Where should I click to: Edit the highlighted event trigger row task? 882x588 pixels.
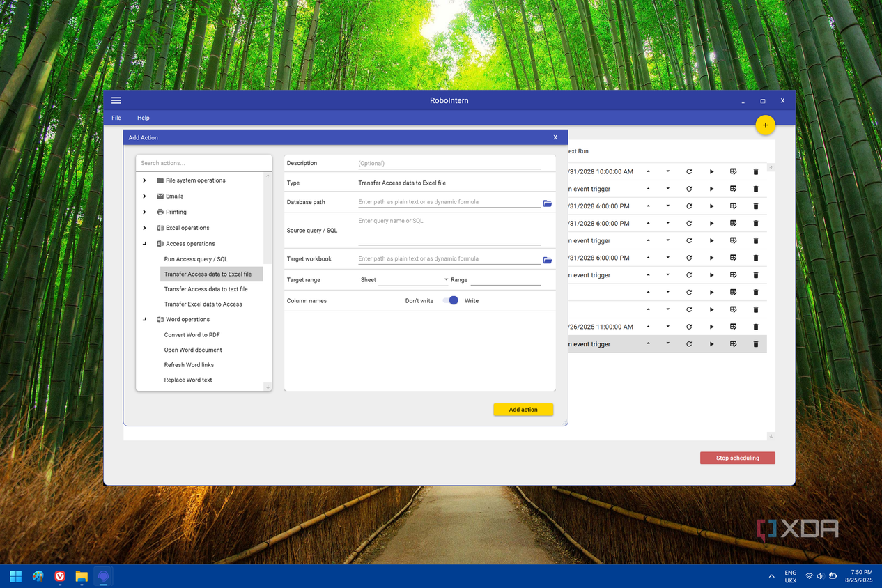733,344
